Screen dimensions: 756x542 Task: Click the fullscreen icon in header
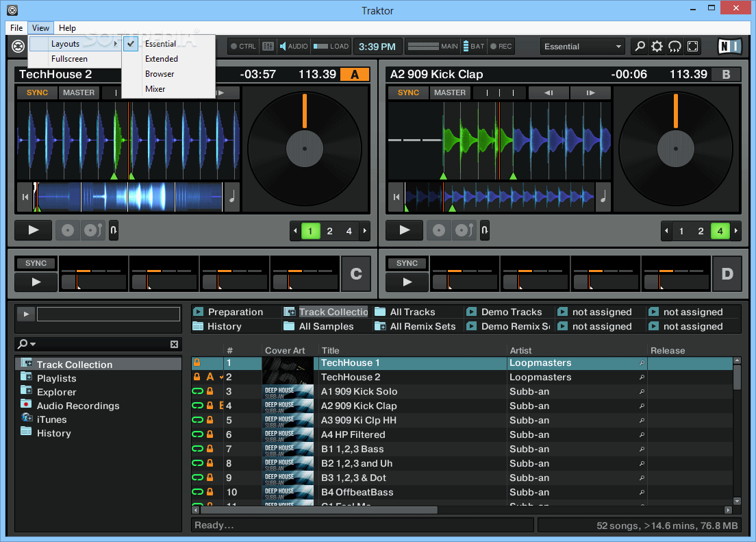click(693, 47)
